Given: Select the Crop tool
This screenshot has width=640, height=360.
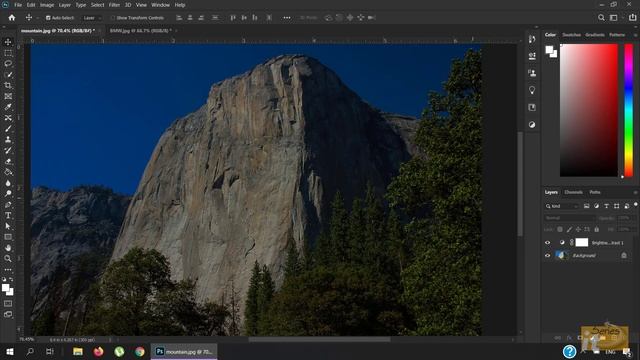Looking at the screenshot, I should (8, 85).
